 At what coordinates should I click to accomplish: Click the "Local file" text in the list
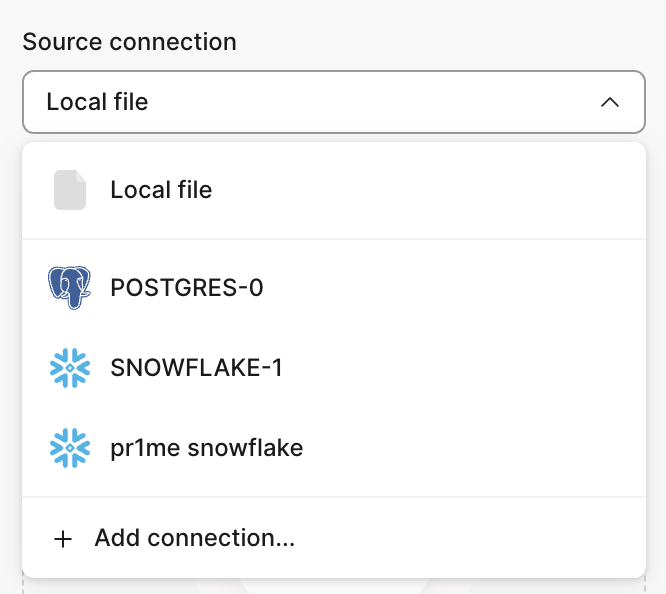161,190
